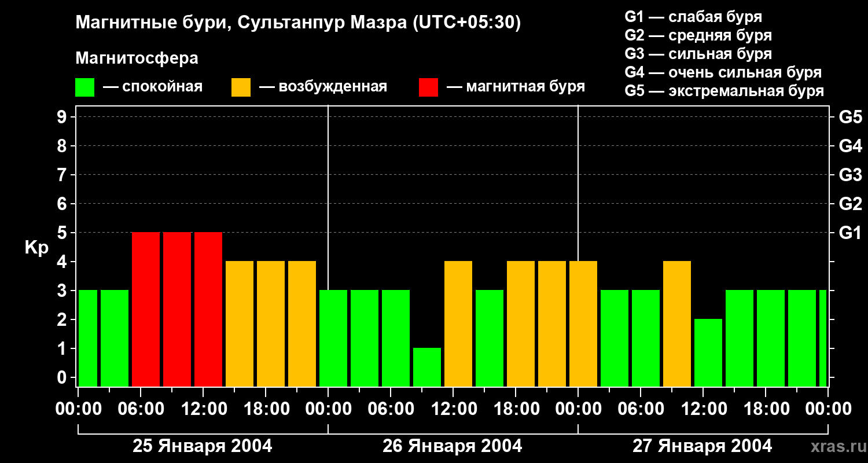
Task: Click the 18:00 time label for 26 Января
Action: (516, 409)
